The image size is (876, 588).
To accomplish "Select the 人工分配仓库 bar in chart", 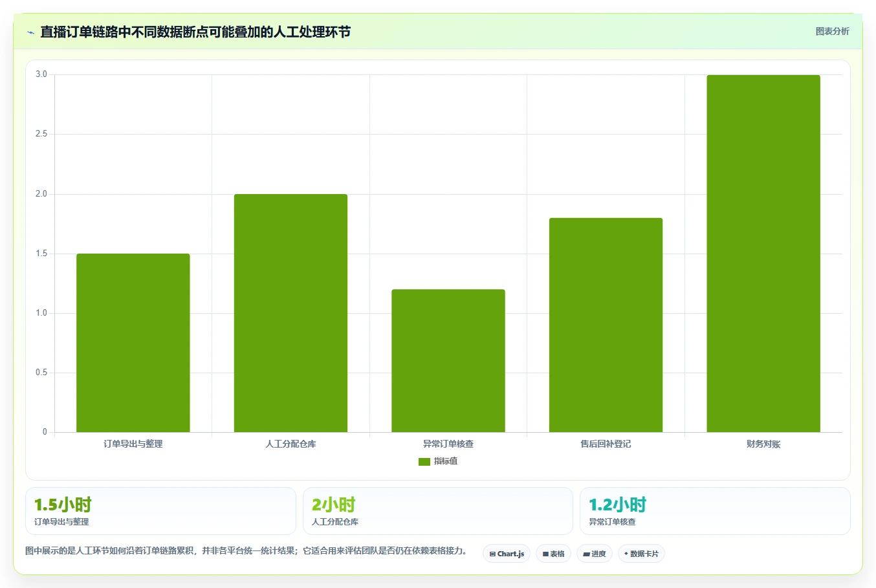I will click(x=290, y=313).
